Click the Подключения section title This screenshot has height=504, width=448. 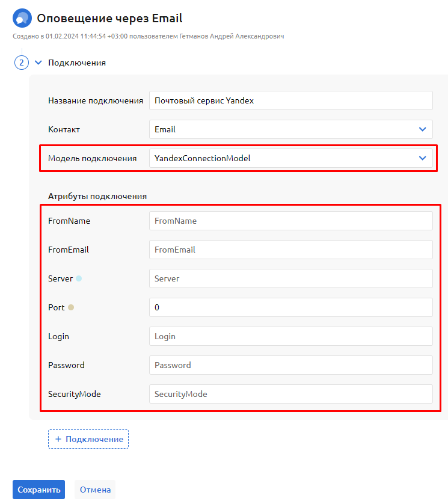pyautogui.click(x=77, y=63)
